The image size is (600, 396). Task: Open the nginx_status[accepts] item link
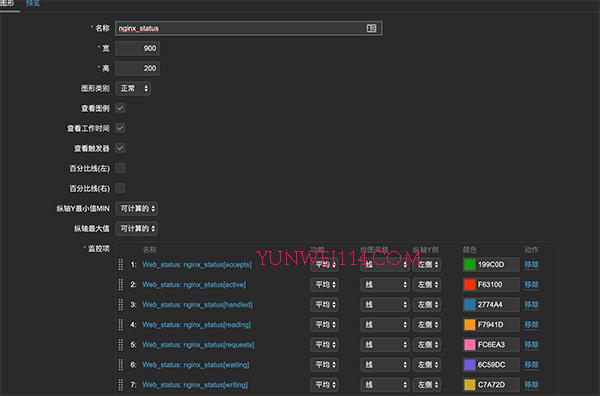pyautogui.click(x=197, y=265)
